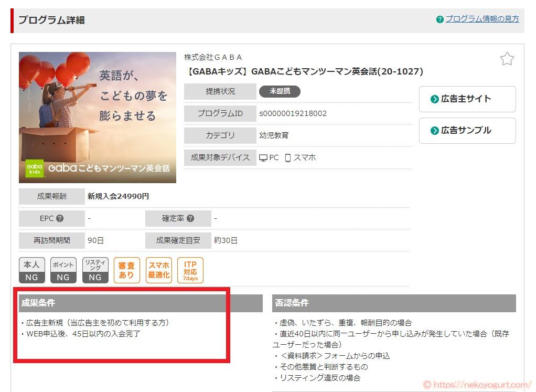Toggle the リスティングNG restriction badge
The height and width of the screenshot is (392, 536).
95,270
